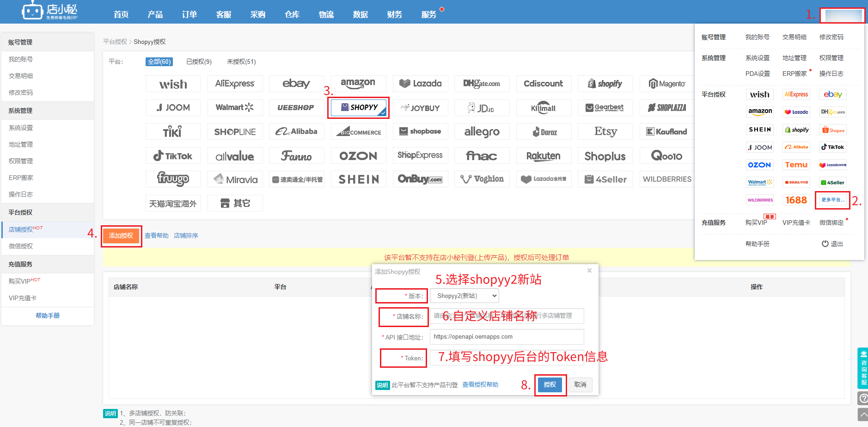Choose the Cdiscount platform tile
This screenshot has height=427, width=868.
tap(544, 84)
